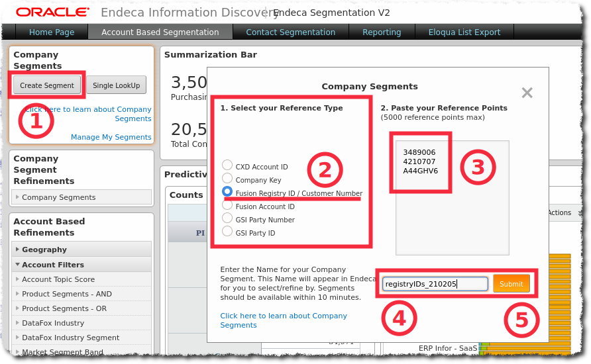Select the Company Key radio option

[227, 179]
